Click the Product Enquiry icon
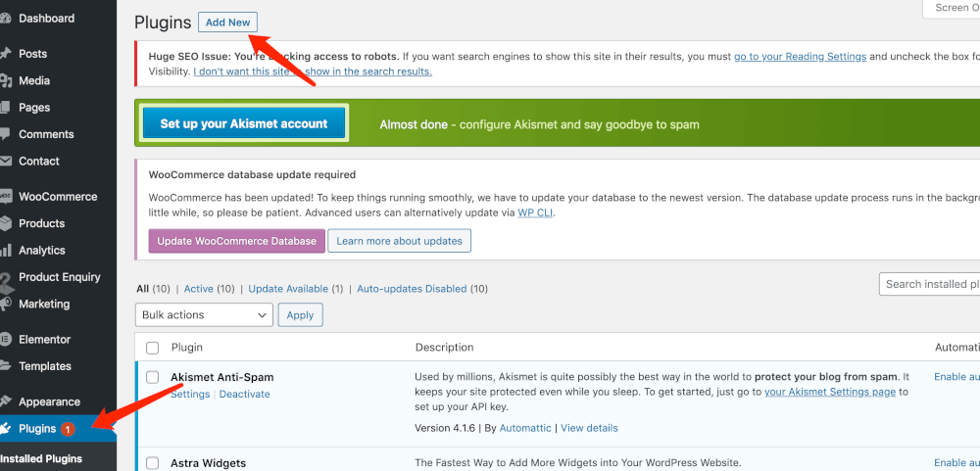 pyautogui.click(x=6, y=283)
